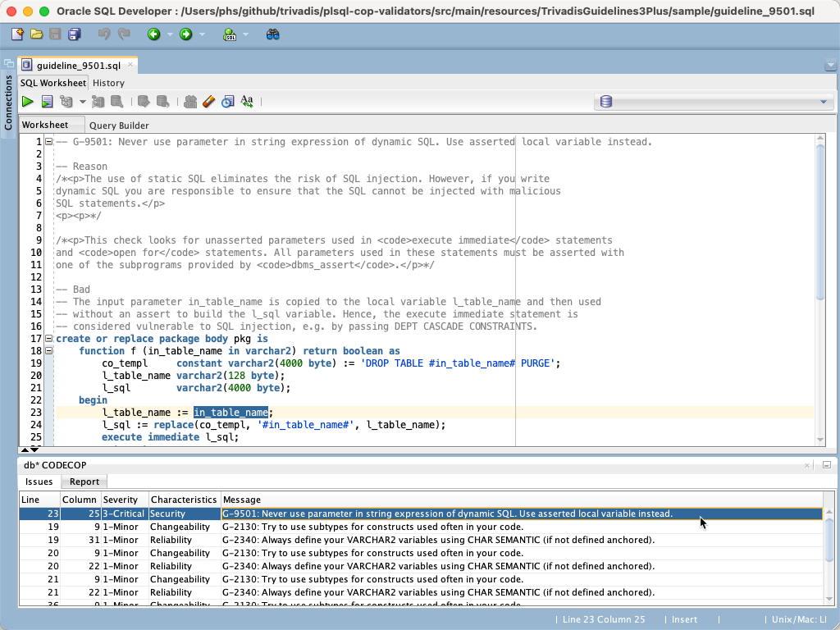Collapse the package body at line 17
This screenshot has width=840, height=630.
pyautogui.click(x=48, y=339)
